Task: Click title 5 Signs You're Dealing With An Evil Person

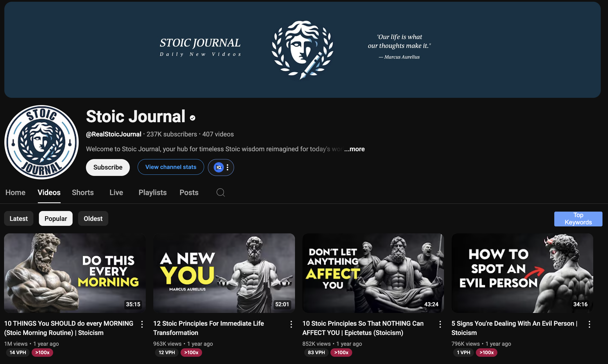Action: [x=515, y=328]
